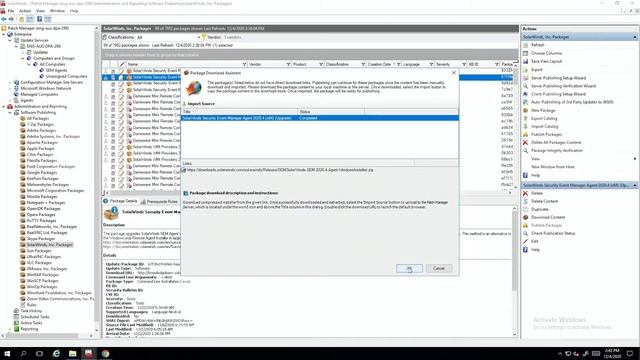Click Delete All Packages Content red X icon

pos(526,142)
